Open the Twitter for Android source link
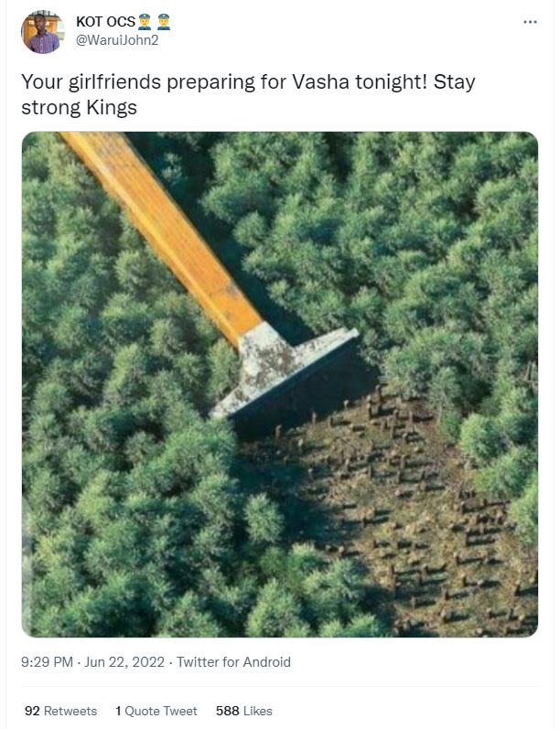This screenshot has height=729, width=560. (x=233, y=662)
